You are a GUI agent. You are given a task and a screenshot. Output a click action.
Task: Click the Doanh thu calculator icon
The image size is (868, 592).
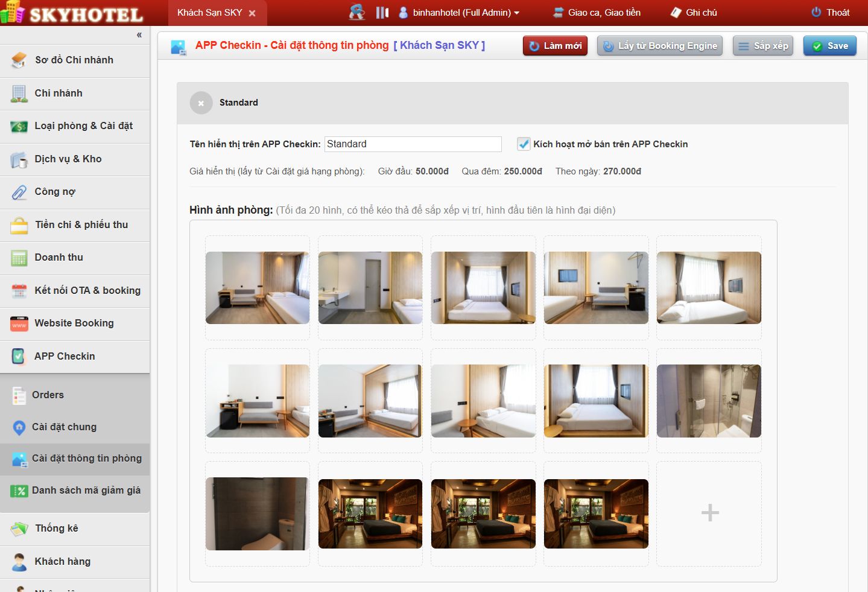point(19,258)
